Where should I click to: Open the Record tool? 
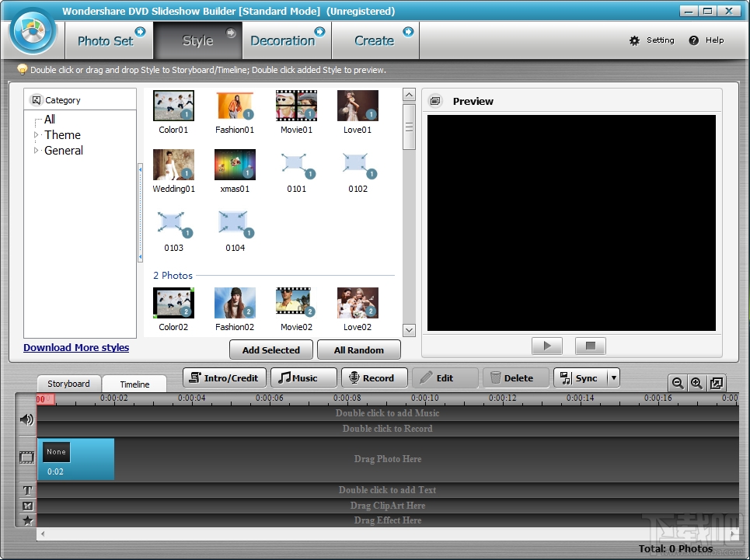point(374,377)
